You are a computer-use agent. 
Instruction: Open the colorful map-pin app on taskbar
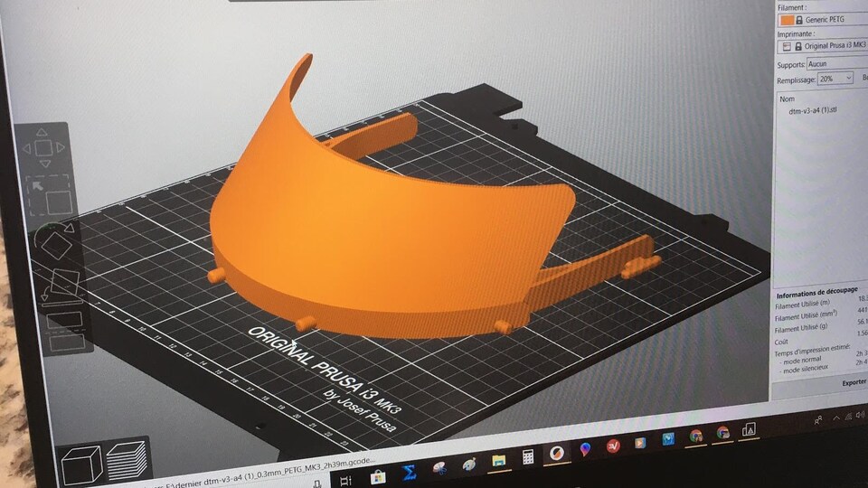(585, 449)
